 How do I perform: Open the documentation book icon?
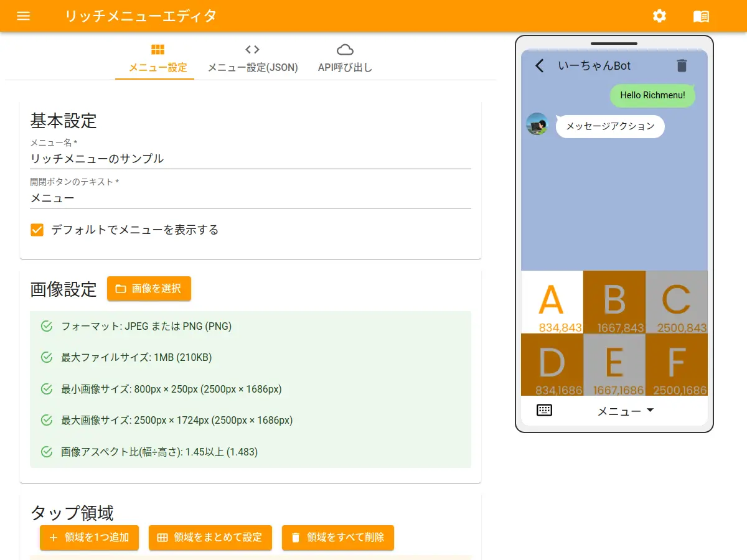click(701, 16)
